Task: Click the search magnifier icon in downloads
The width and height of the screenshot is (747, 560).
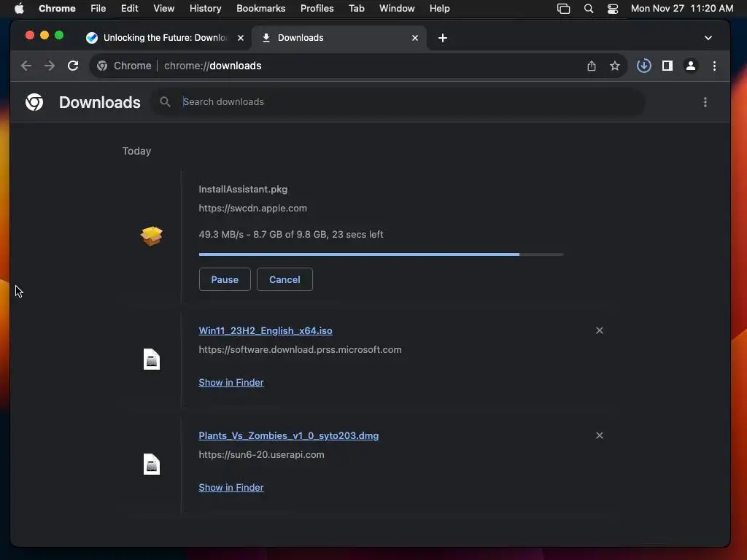Action: [165, 101]
